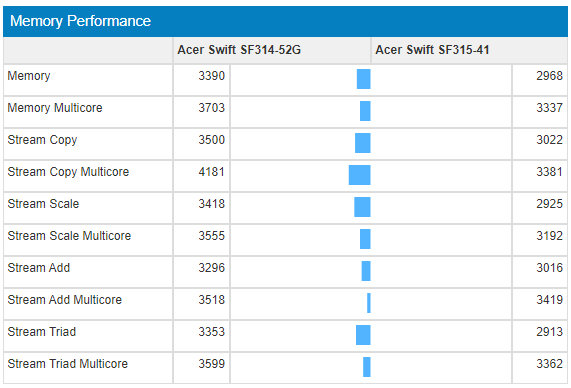Select the value 2913
The width and height of the screenshot is (571, 388).
click(x=550, y=332)
